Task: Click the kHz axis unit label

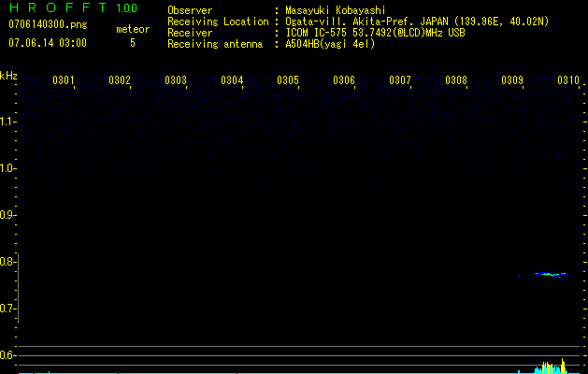Action: (x=8, y=76)
